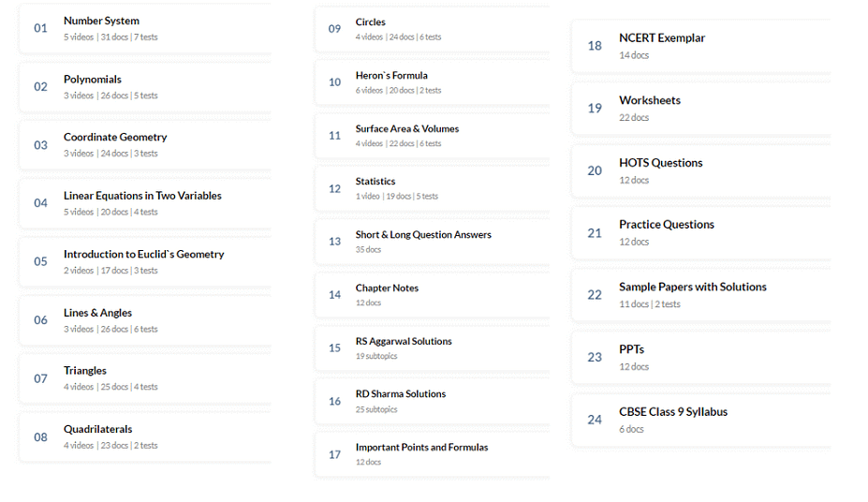868x502 pixels.
Task: Open the Number System chapter
Action: click(x=101, y=21)
